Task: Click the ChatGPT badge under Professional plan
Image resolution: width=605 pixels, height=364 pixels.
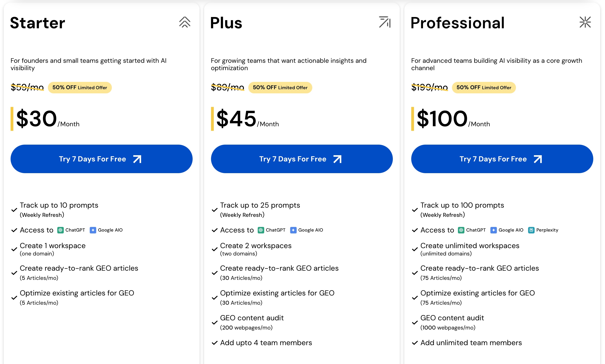Action: [x=472, y=230]
